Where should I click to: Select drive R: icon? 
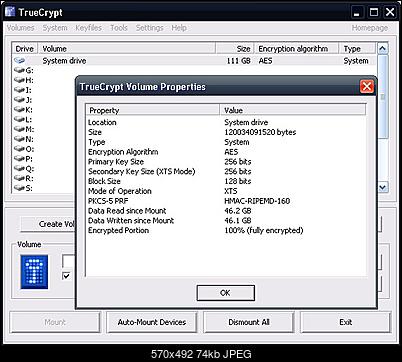coord(19,178)
